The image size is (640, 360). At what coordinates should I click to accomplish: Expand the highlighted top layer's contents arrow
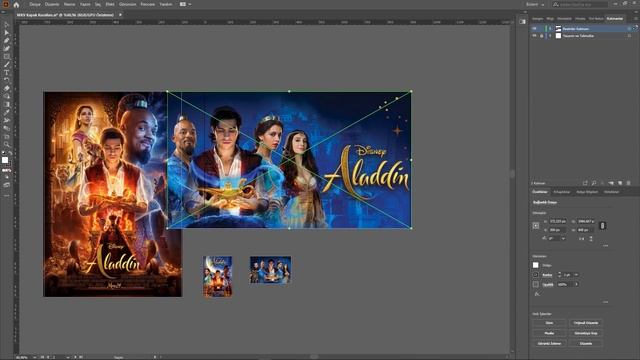pyautogui.click(x=550, y=29)
